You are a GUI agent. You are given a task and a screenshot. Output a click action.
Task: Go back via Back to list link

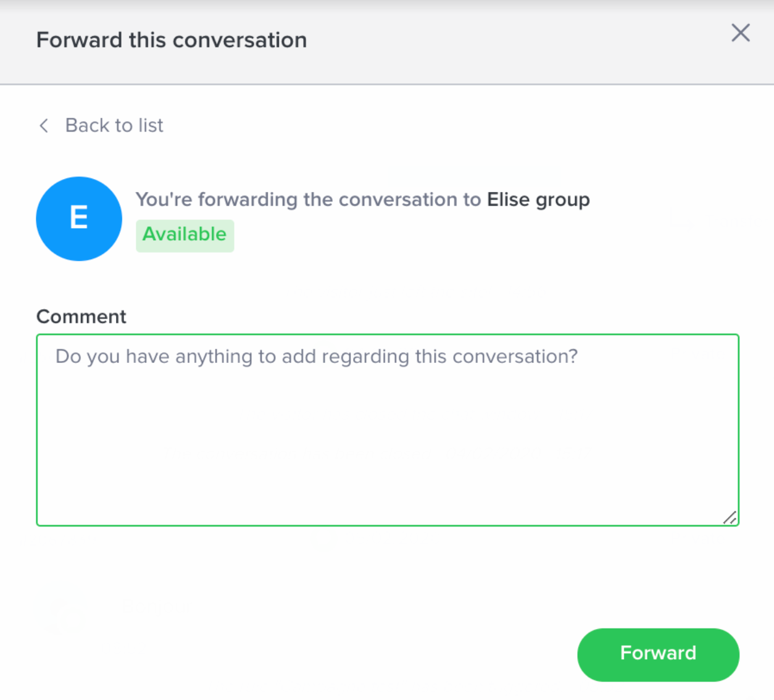pos(101,125)
